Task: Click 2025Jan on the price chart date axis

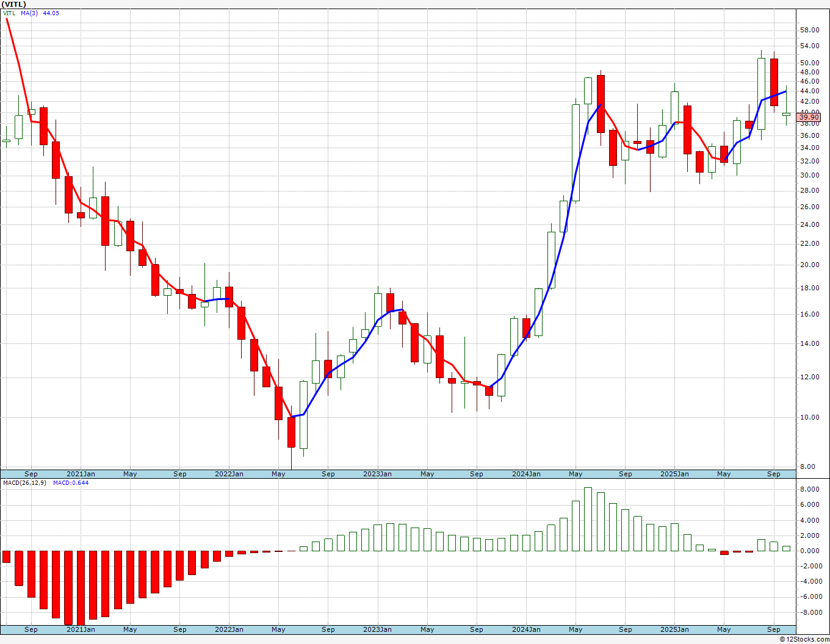Action: 674,474
